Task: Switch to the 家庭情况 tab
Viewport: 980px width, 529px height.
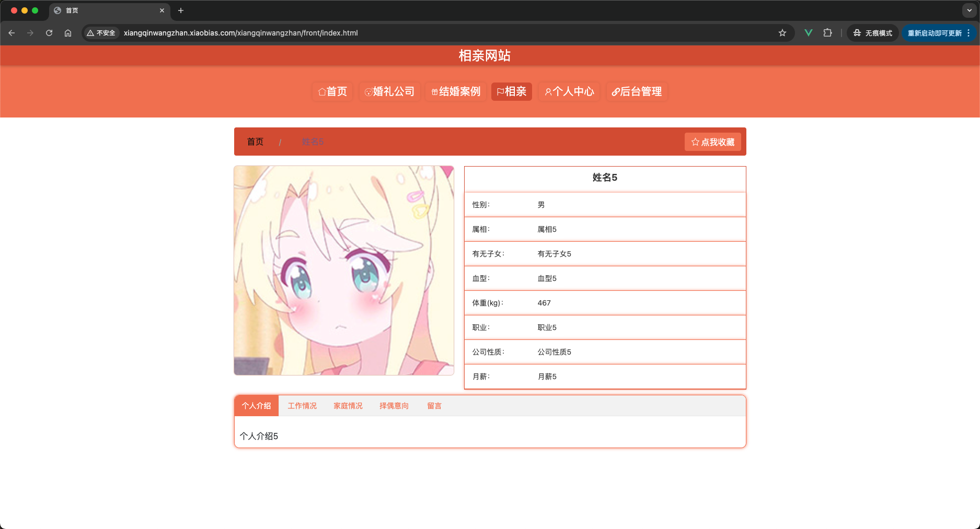Action: 348,406
